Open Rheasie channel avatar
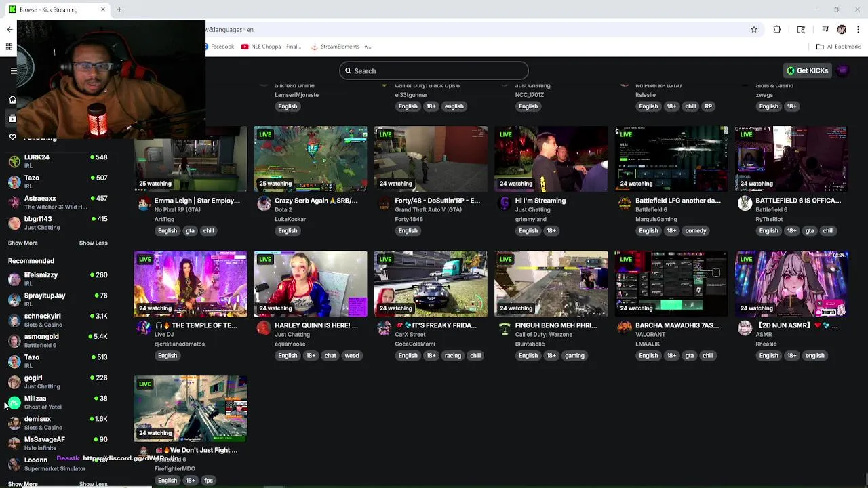This screenshot has width=868, height=488. 745,329
